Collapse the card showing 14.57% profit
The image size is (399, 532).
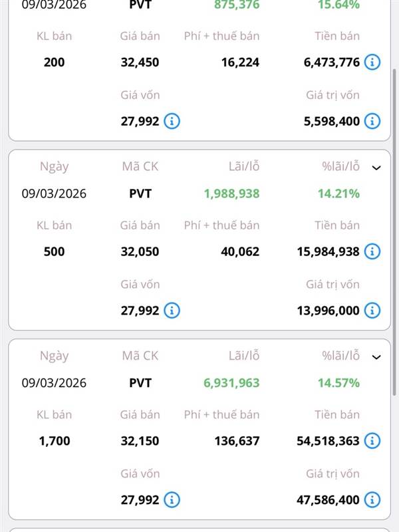(376, 357)
